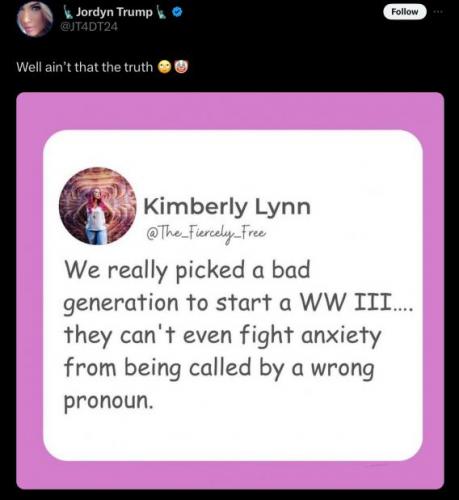Select the "Well ain't that the truth" post text
This screenshot has height=500, width=459.
click(x=85, y=67)
